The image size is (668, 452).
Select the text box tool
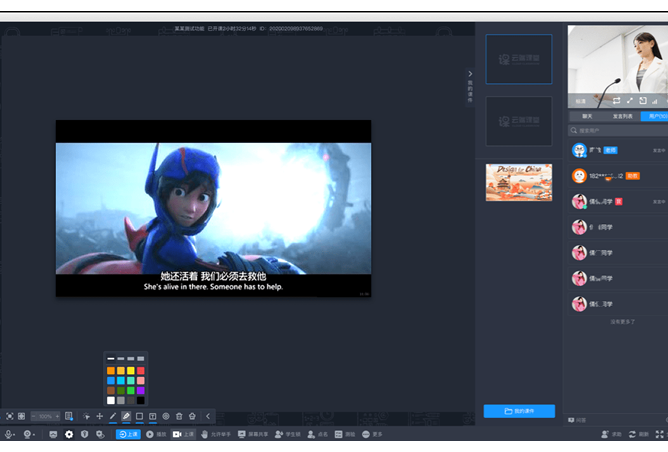[x=153, y=416]
